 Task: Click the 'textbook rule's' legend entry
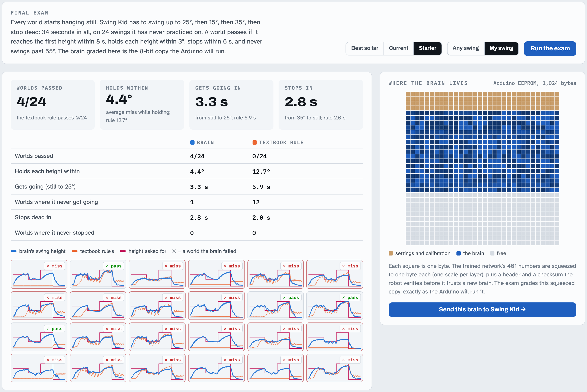pos(93,251)
